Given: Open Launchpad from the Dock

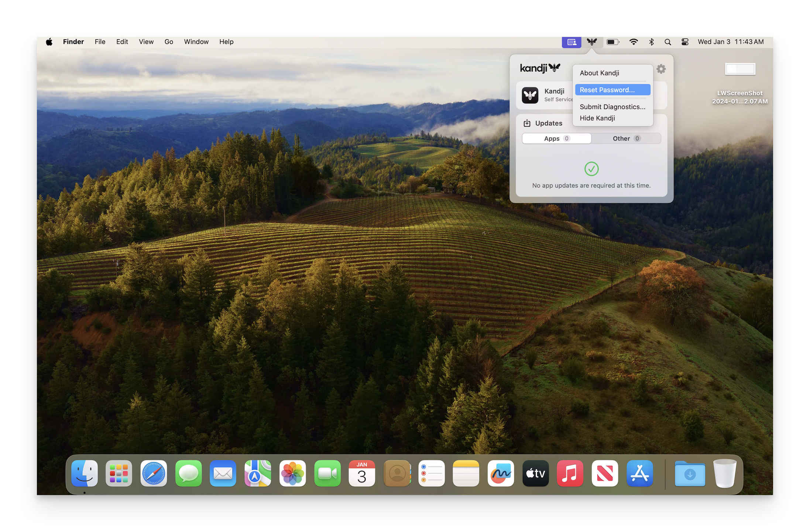Looking at the screenshot, I should [119, 473].
